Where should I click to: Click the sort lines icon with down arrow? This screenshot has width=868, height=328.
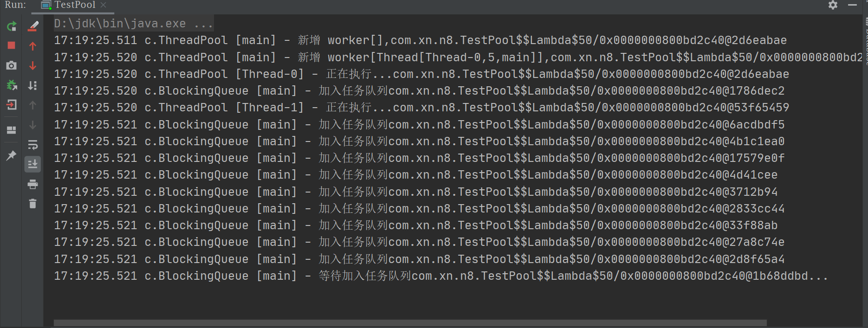point(32,85)
